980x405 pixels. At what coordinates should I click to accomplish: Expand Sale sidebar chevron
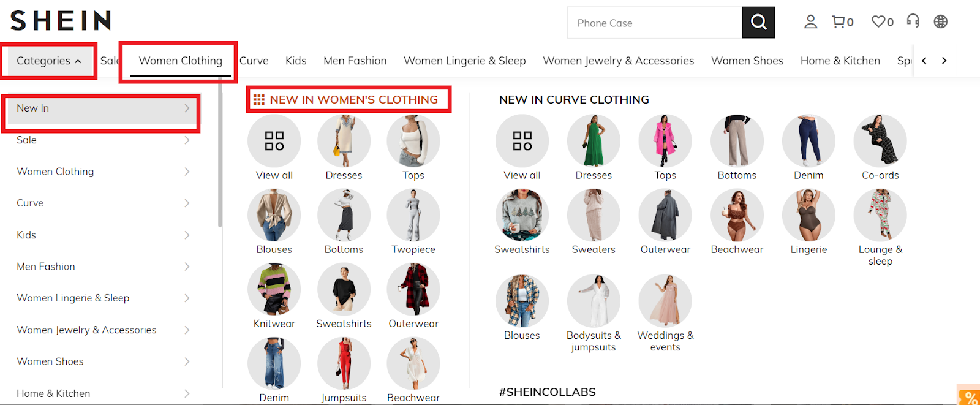coord(187,140)
